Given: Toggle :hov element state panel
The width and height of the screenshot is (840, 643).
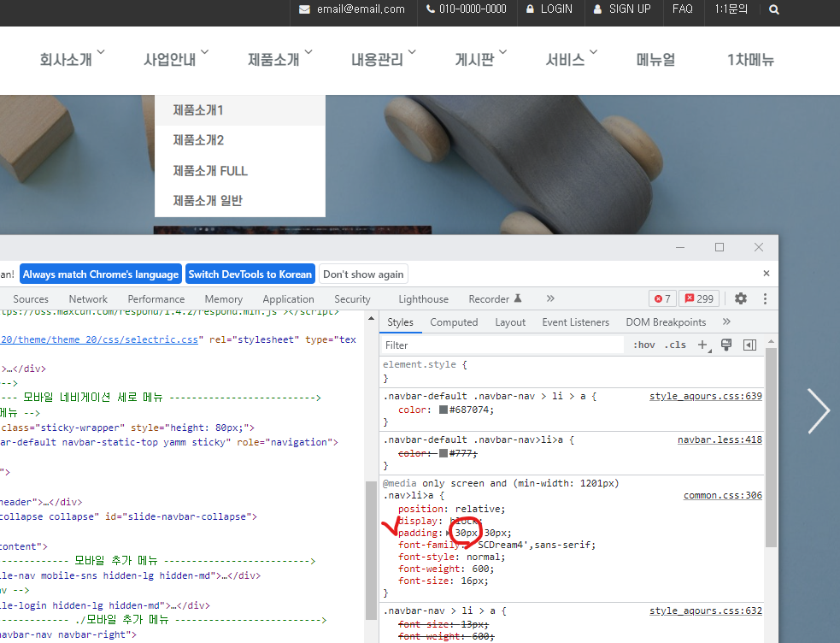Looking at the screenshot, I should [x=644, y=345].
